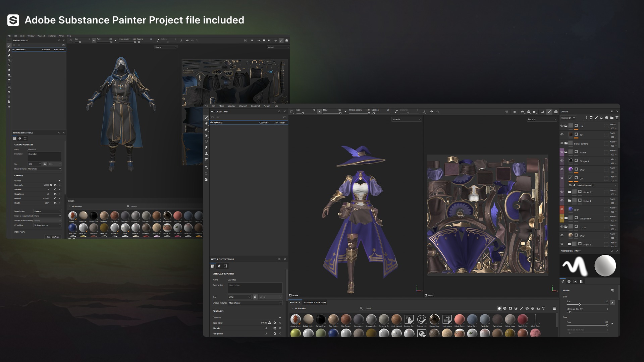The image size is (644, 362).
Task: Close the Assets tab
Action: [x=300, y=302]
